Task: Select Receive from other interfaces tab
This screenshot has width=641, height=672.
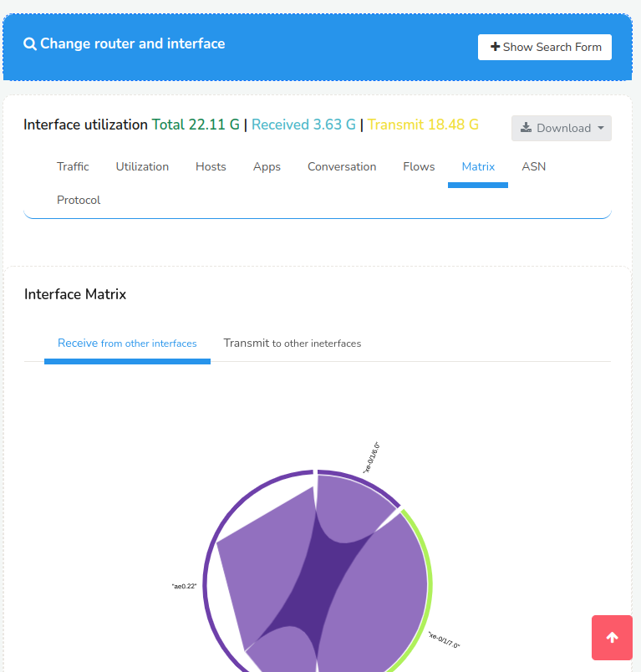Action: tap(127, 344)
